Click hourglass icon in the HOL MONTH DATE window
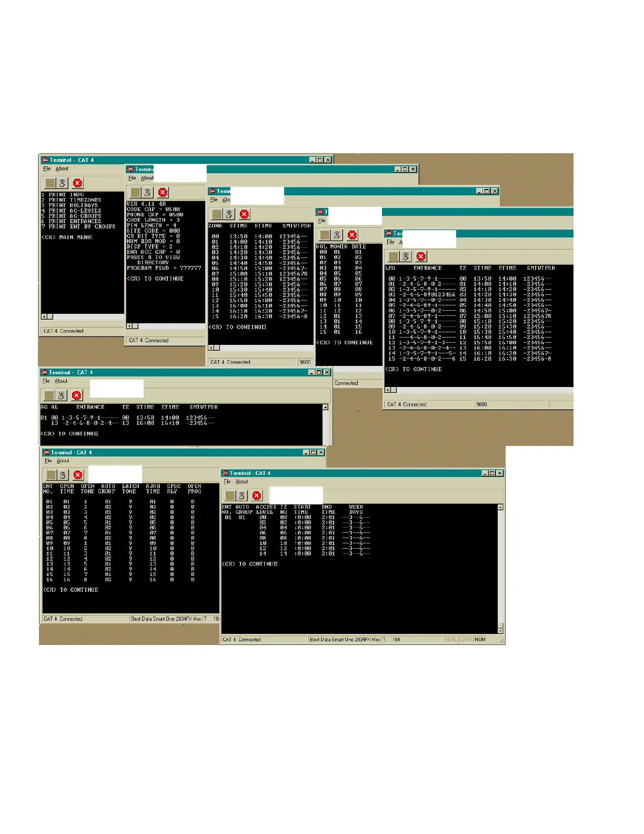Viewport: 644px width, 834px height. 337,235
